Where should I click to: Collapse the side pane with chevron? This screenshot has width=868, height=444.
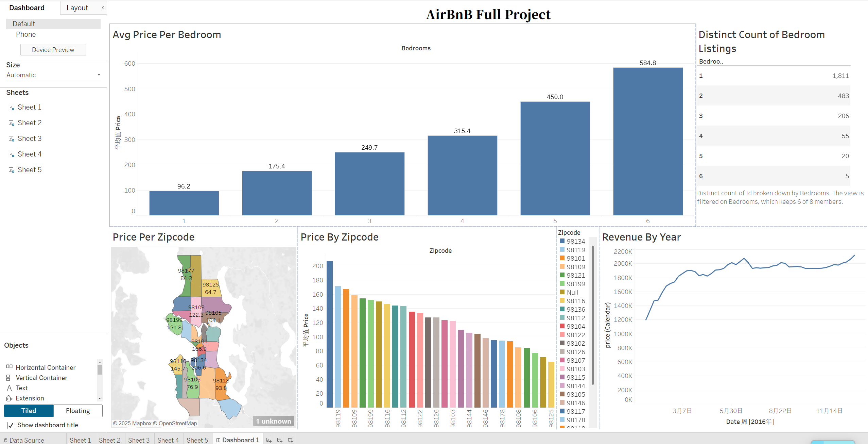[x=103, y=7]
